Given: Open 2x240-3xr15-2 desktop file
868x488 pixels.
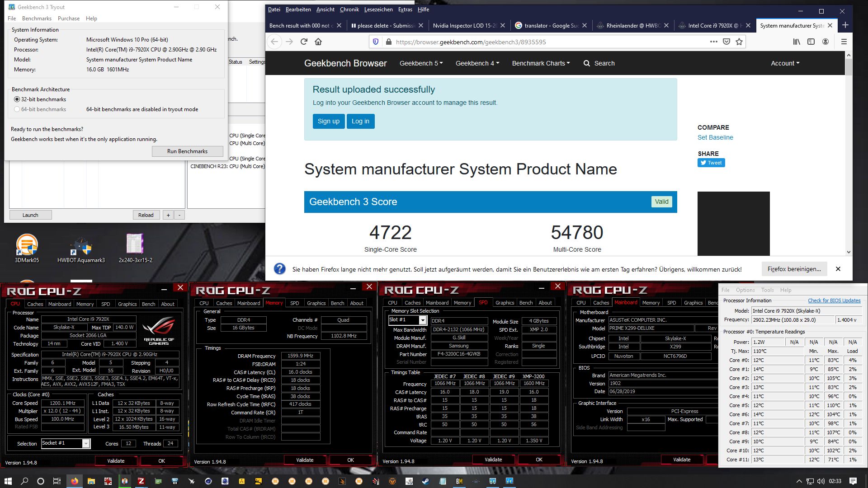Looking at the screenshot, I should pos(135,249).
